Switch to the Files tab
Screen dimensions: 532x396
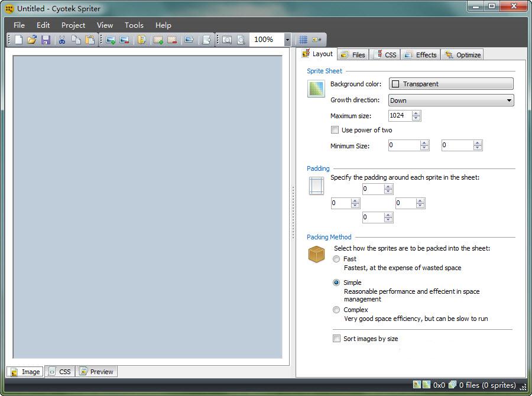click(353, 54)
